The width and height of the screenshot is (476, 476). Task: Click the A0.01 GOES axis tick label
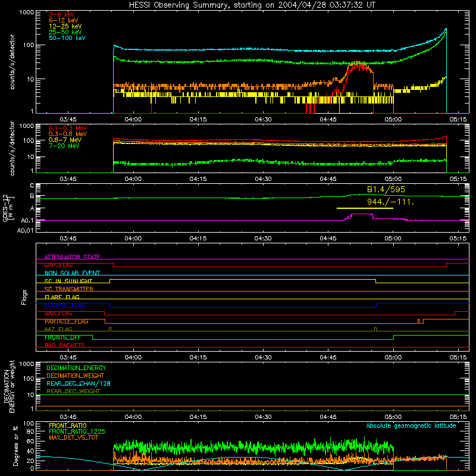tap(25, 230)
